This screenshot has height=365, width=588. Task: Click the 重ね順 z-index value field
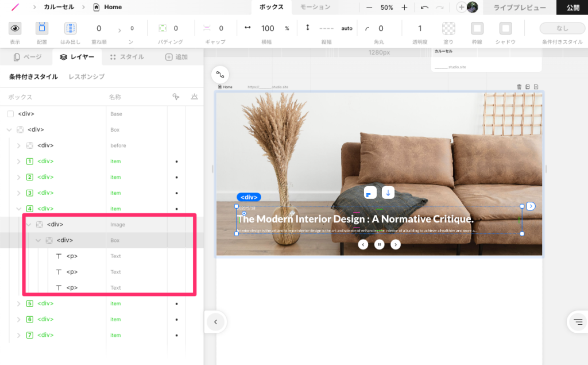[99, 28]
